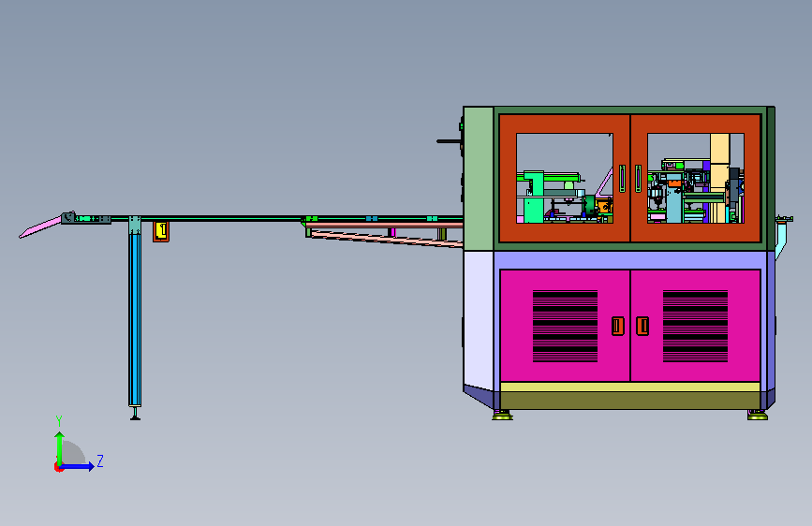Select the diagonal brace under the conveyor
The height and width of the screenshot is (526, 812).
386,240
